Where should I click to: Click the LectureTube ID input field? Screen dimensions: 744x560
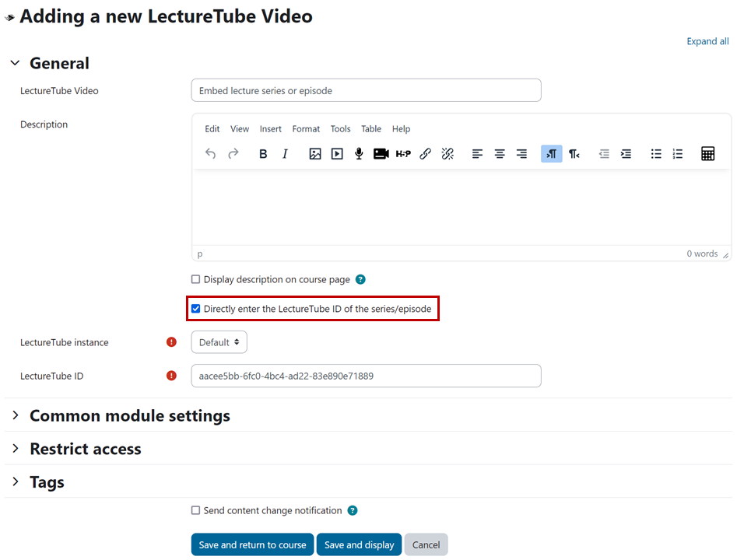pos(367,376)
